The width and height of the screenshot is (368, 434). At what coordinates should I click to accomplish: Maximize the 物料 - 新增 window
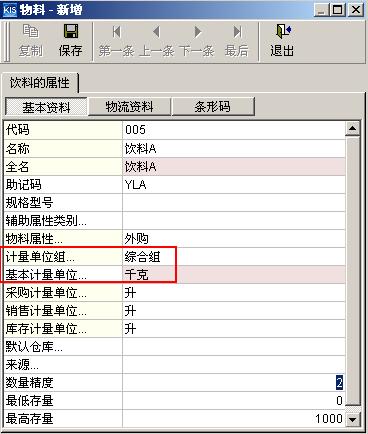337,10
